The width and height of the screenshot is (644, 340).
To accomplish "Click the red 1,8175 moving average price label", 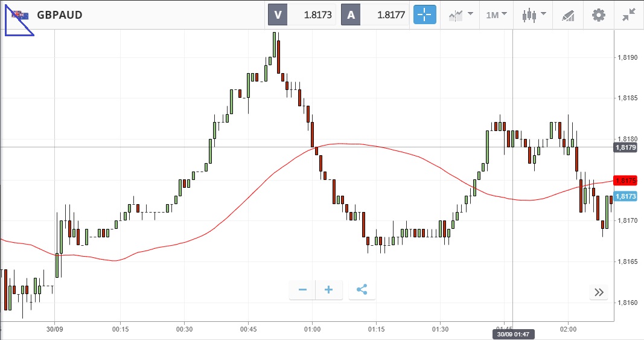I will pos(625,181).
